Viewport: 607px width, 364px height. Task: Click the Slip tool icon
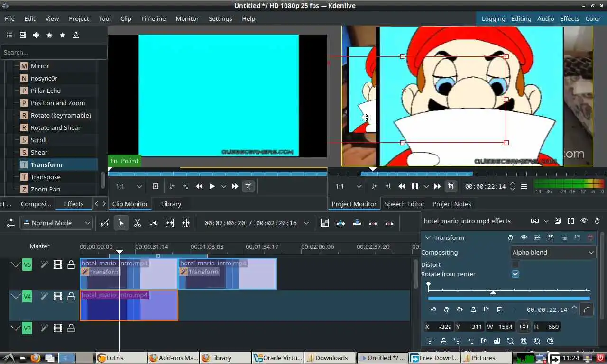click(170, 223)
